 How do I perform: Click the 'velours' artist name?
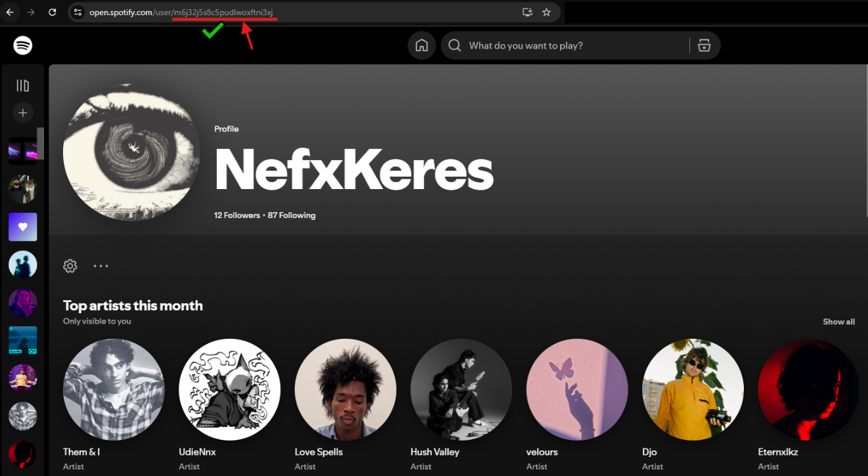pos(542,452)
